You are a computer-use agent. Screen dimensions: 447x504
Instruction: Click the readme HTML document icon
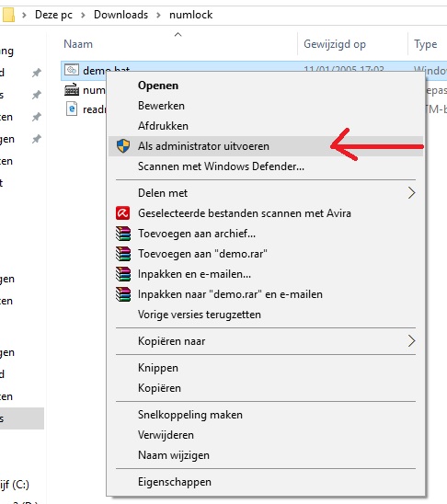(72, 109)
